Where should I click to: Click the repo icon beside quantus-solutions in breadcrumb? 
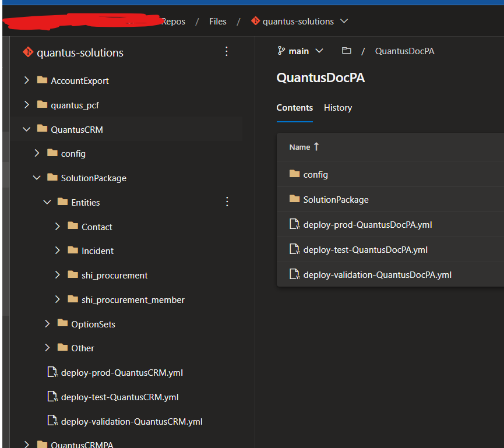255,20
